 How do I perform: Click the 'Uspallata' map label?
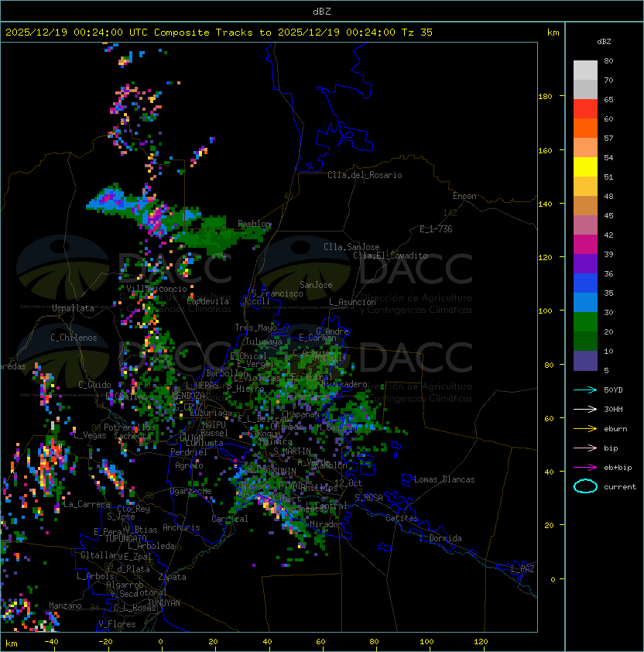coord(73,308)
